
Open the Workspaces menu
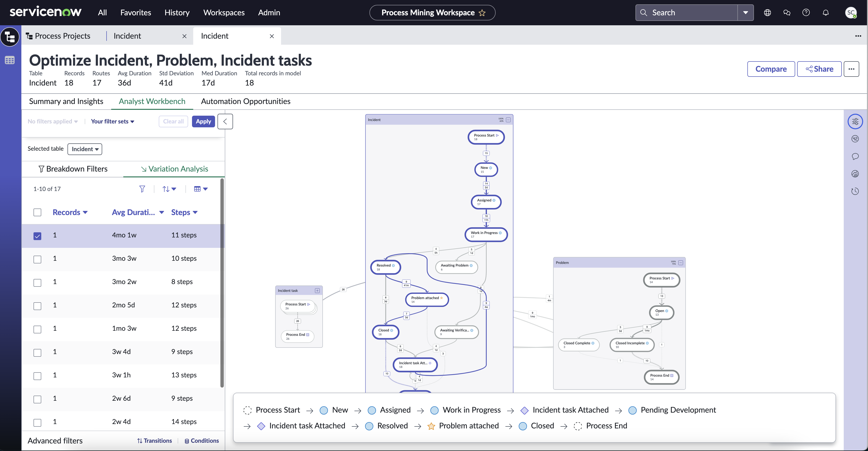[x=224, y=12]
